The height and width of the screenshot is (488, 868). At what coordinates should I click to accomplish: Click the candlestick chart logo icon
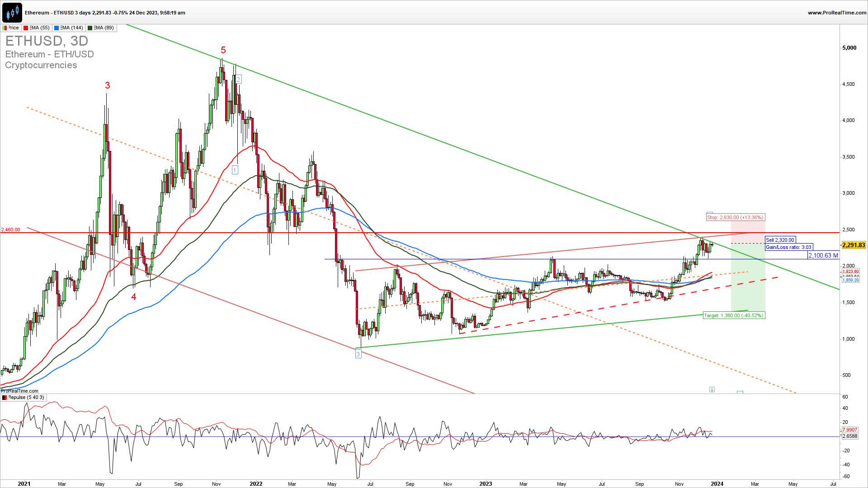[12, 12]
